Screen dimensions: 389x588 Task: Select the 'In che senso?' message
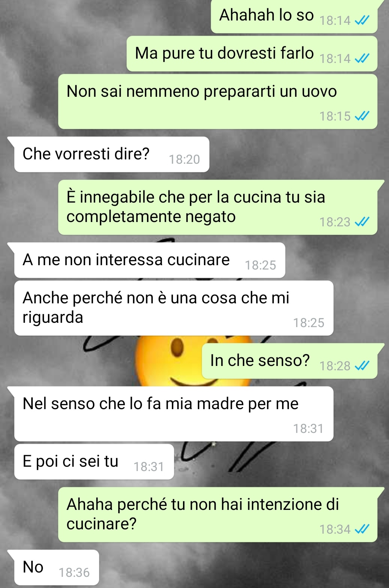tap(290, 361)
